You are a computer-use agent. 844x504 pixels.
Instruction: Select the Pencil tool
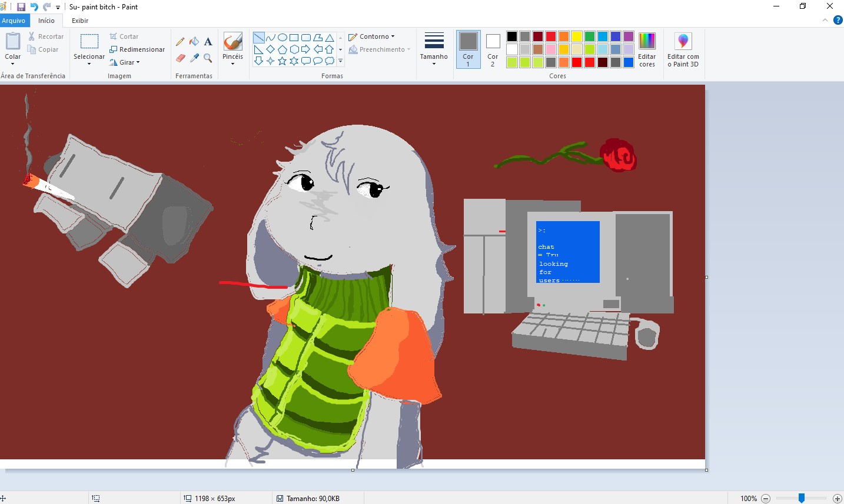click(x=181, y=41)
